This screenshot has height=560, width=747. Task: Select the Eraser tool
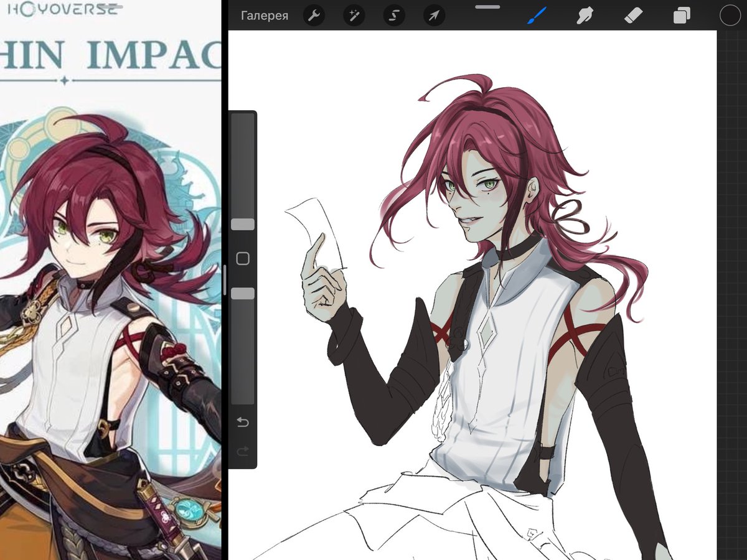pyautogui.click(x=633, y=16)
